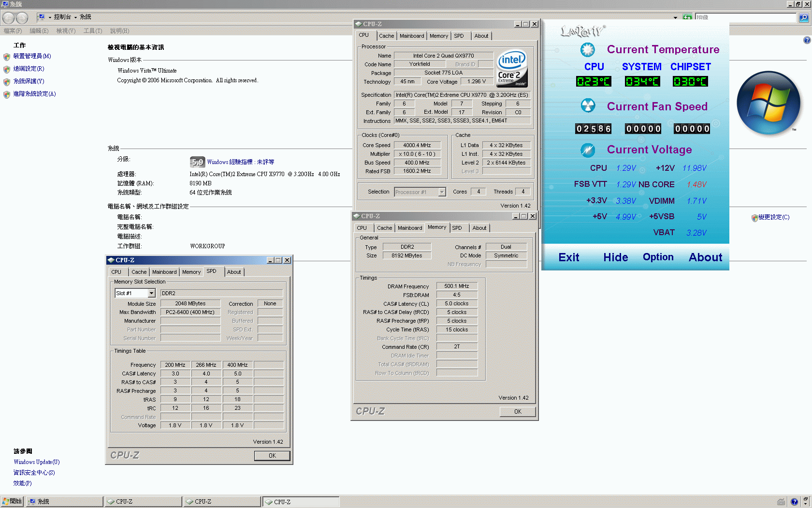Viewport: 812px width, 508px height.
Task: Click the Lanparty logo in monitor panel
Action: coord(582,31)
